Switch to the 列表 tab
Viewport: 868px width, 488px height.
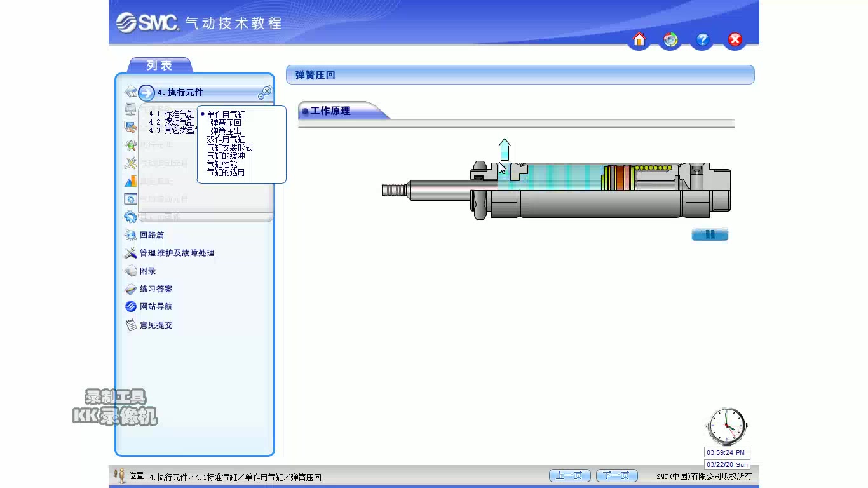159,65
